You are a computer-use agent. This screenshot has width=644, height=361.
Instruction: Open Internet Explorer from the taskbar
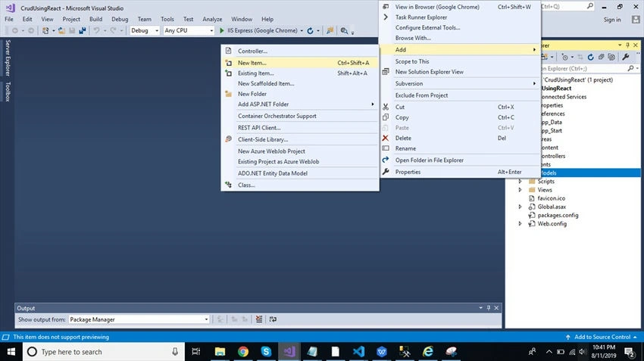[x=428, y=352]
